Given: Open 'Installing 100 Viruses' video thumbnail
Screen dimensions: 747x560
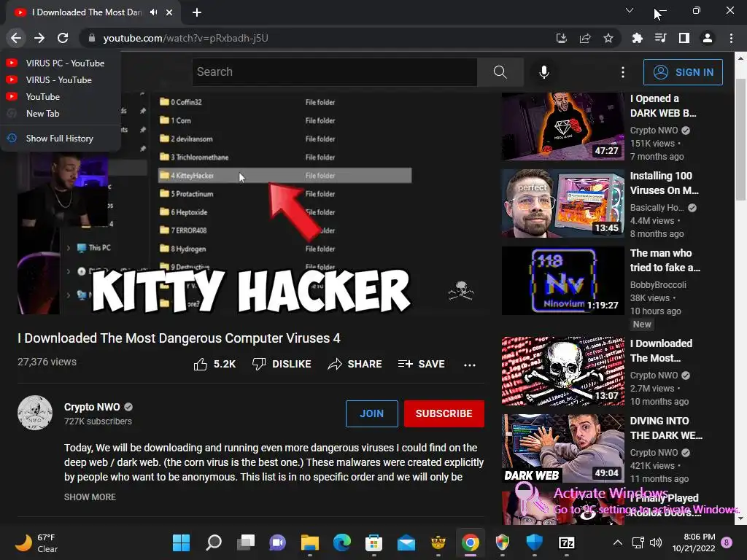Looking at the screenshot, I should point(562,203).
